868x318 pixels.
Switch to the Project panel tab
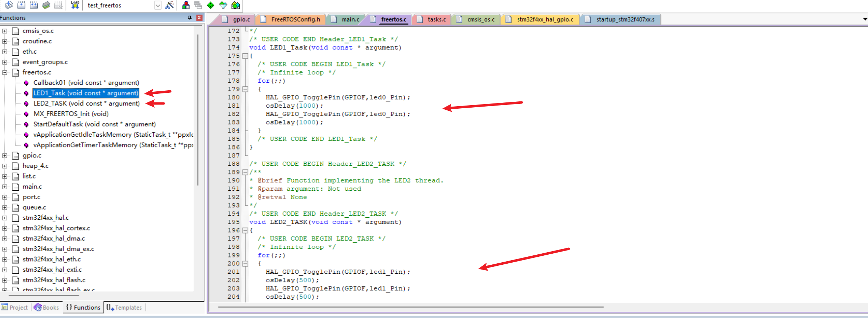point(15,307)
